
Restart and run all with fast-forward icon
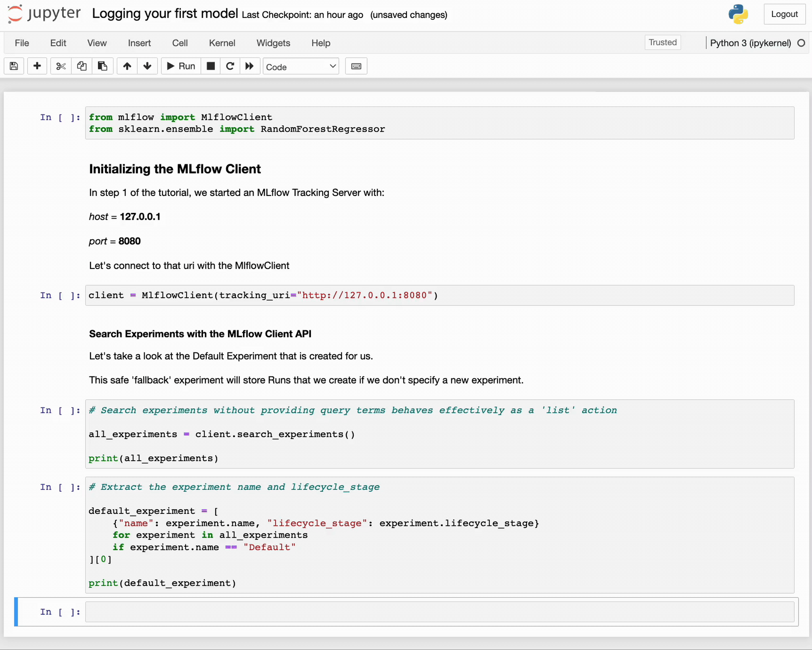coord(249,66)
